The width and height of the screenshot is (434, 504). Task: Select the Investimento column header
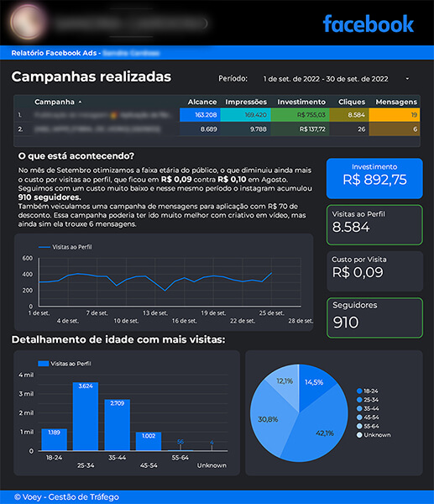coord(301,102)
